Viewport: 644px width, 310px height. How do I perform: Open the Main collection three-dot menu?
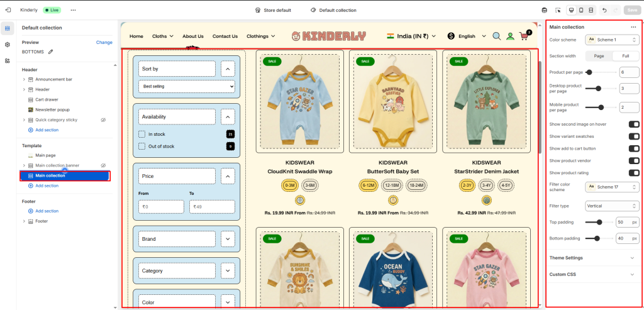click(633, 27)
